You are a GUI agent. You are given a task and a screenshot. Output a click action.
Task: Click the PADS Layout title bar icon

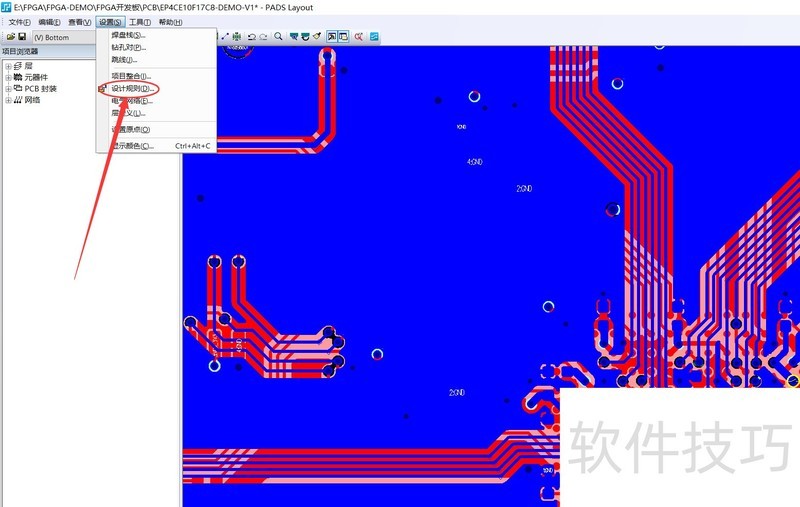[6, 7]
